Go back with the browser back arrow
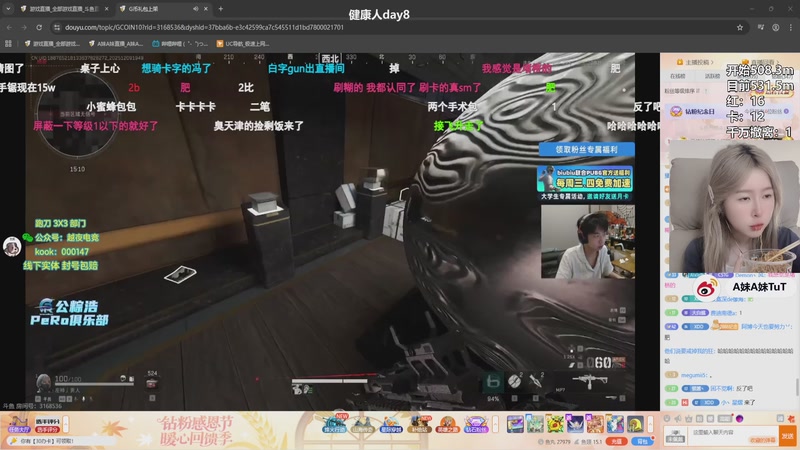The image size is (800, 450). click(x=9, y=28)
